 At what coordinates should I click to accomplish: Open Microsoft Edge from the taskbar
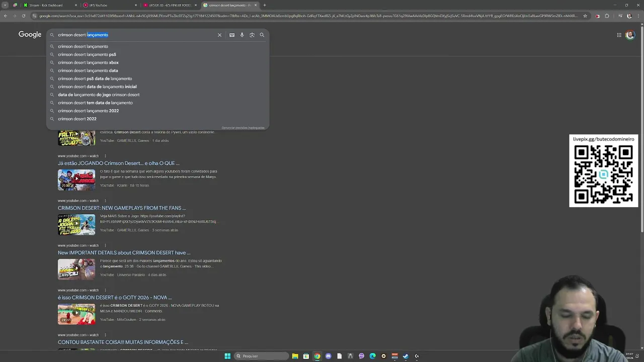click(372, 356)
